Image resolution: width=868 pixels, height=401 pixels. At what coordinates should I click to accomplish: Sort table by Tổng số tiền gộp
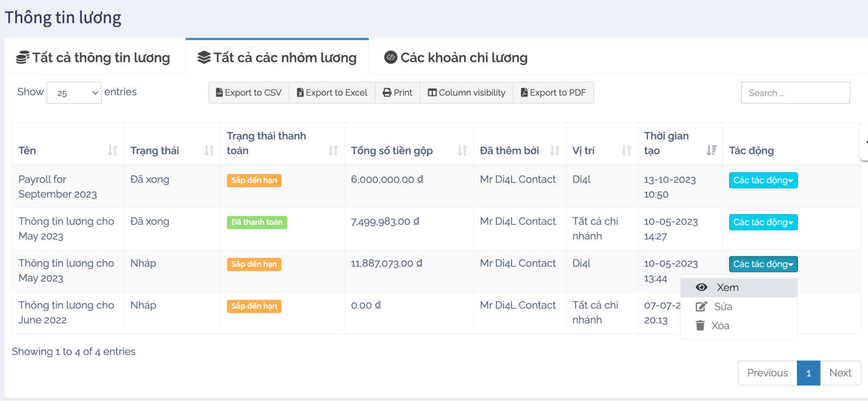pos(462,151)
